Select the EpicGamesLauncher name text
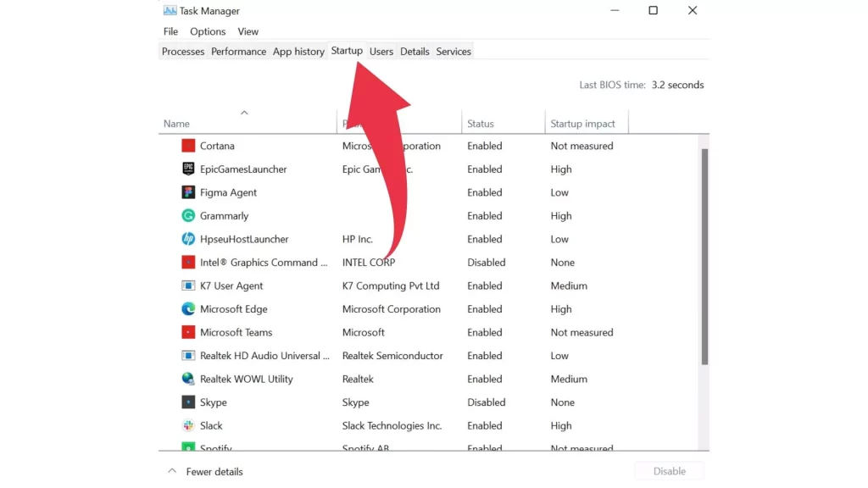868x488 pixels. (x=243, y=169)
